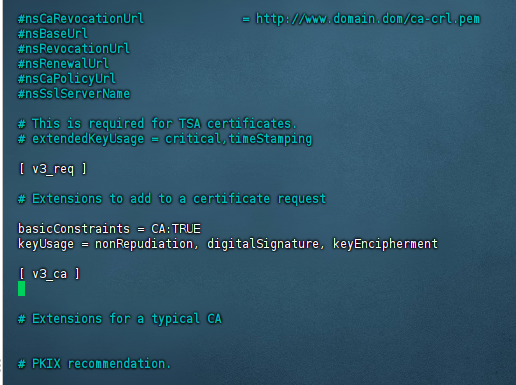Click the #nsCaPolicyUrl entry
Viewport: 516px width, 385px height.
[67, 79]
